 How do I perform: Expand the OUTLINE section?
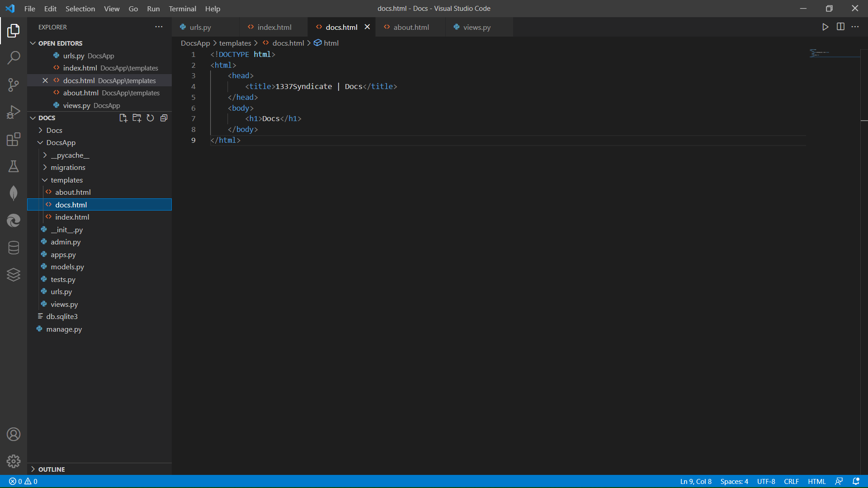51,469
